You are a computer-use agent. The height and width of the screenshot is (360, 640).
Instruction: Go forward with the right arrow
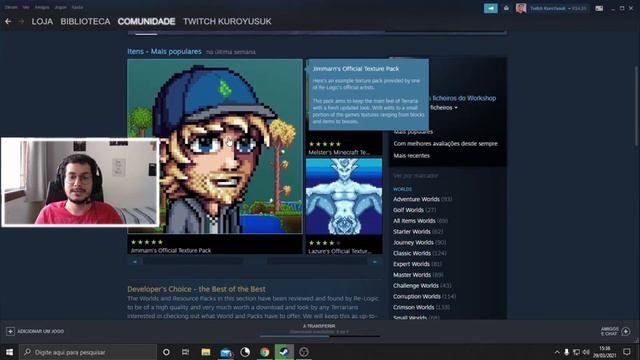tap(21, 21)
